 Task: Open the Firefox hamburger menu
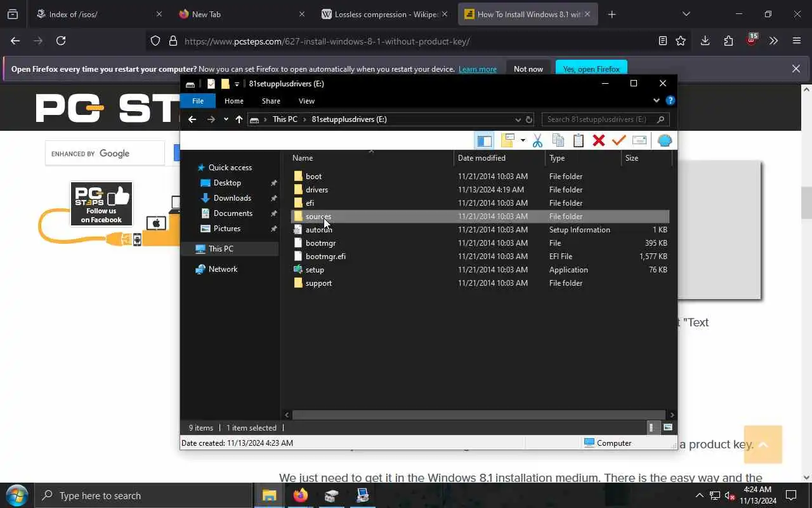point(797,41)
